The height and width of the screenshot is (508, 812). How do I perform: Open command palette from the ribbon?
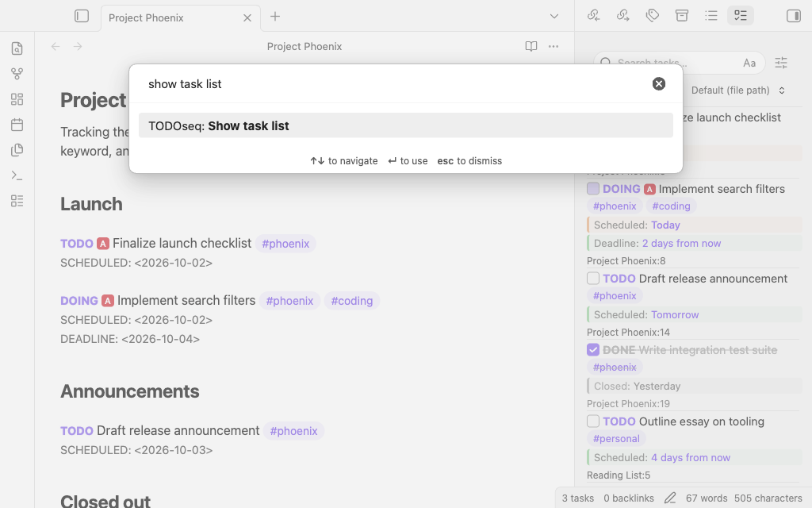click(17, 175)
